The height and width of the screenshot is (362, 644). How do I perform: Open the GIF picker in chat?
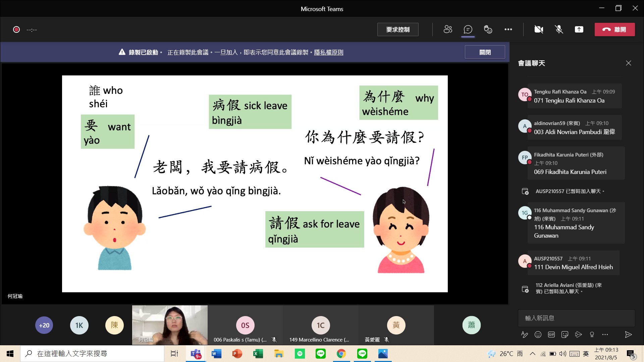click(x=551, y=335)
